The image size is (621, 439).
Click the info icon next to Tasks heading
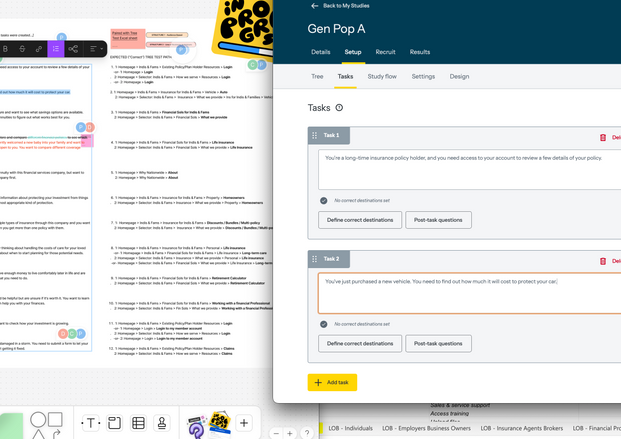point(339,107)
